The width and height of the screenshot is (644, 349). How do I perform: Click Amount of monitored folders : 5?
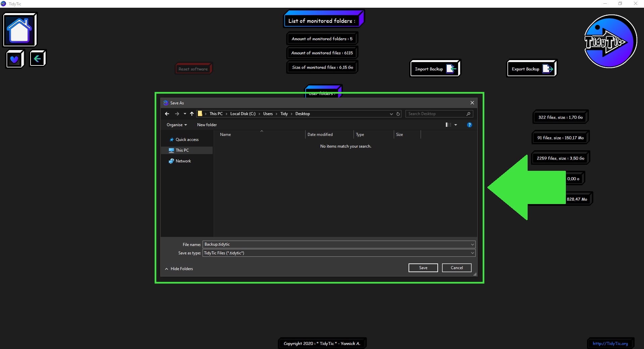point(322,38)
